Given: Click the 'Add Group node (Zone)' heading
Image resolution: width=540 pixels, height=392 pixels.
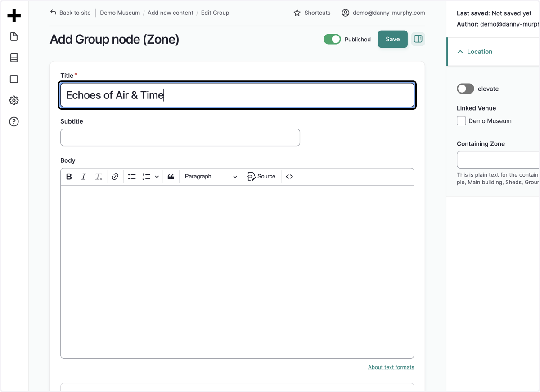Looking at the screenshot, I should pyautogui.click(x=114, y=40).
